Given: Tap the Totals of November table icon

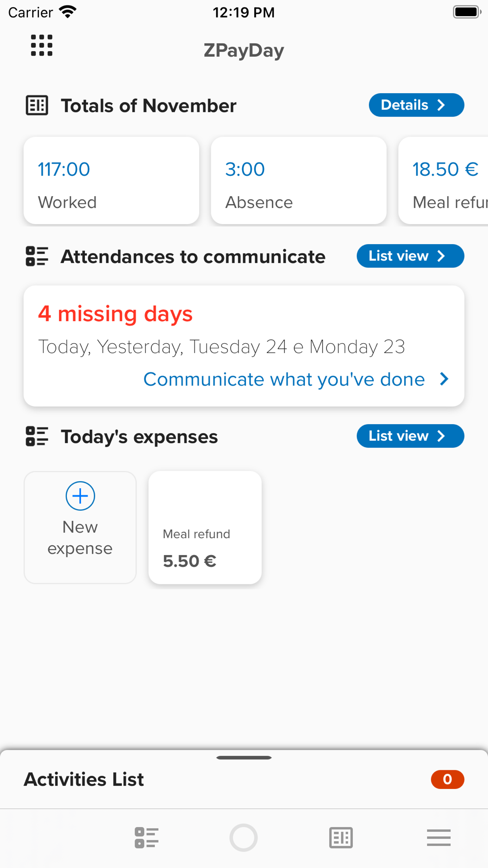Looking at the screenshot, I should point(37,105).
